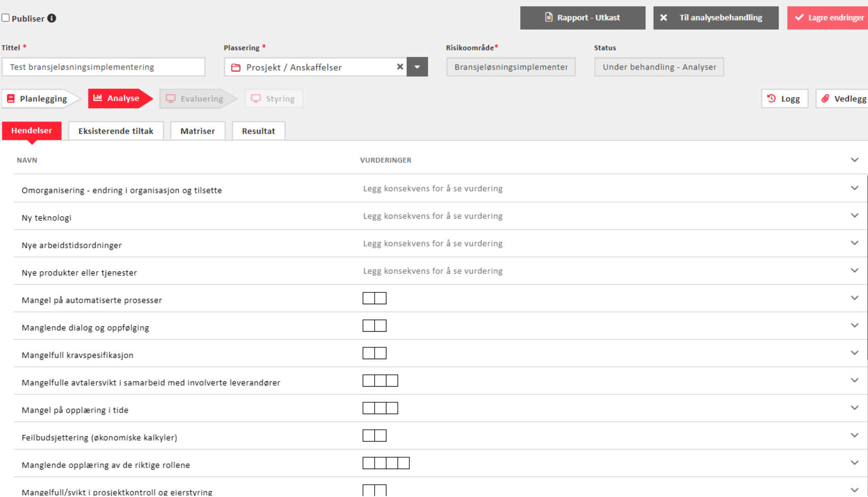
Task: Open the Plassering dropdown arrow
Action: click(x=417, y=67)
